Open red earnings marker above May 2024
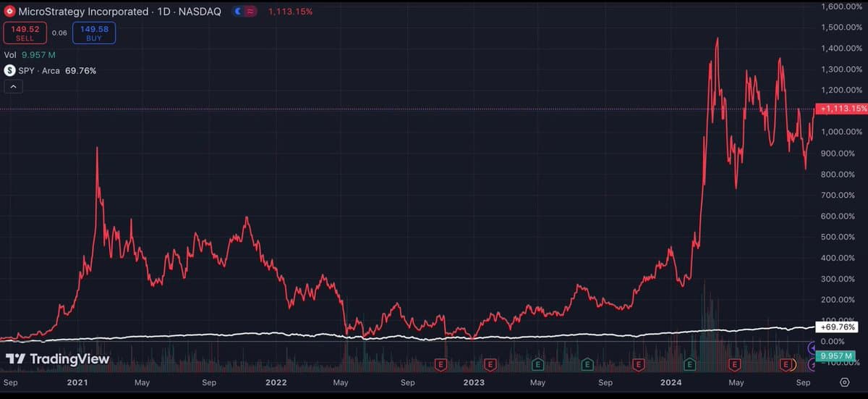This screenshot has height=399, width=868. [735, 364]
